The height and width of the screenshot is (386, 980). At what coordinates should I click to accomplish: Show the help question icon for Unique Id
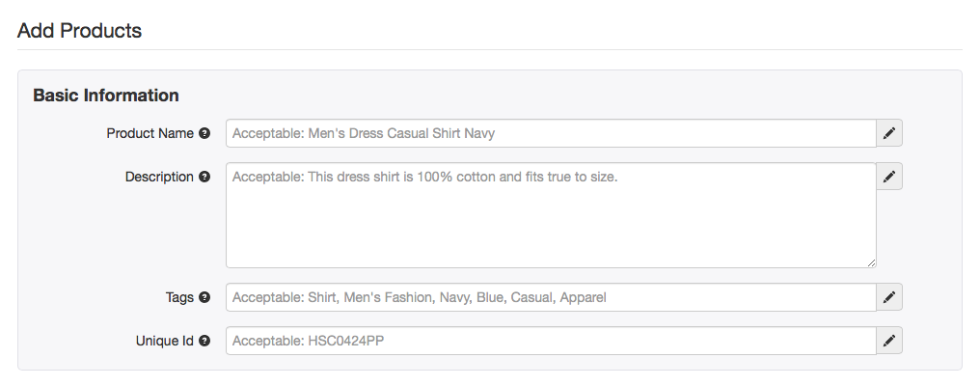tap(204, 341)
